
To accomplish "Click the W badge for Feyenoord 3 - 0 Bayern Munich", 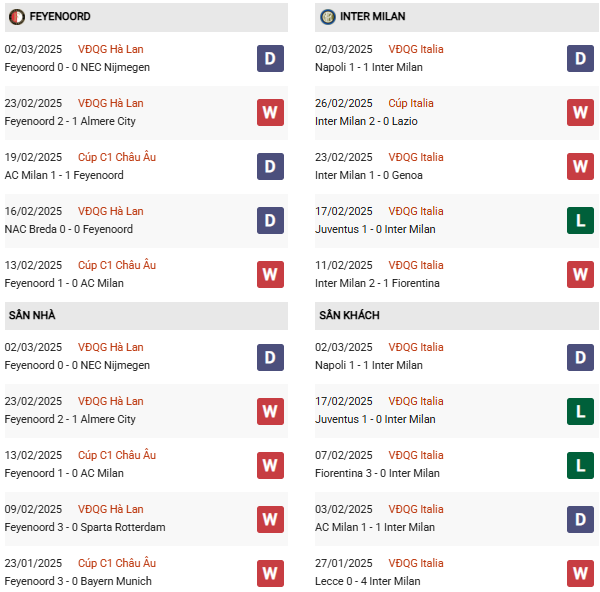I will 270,573.
